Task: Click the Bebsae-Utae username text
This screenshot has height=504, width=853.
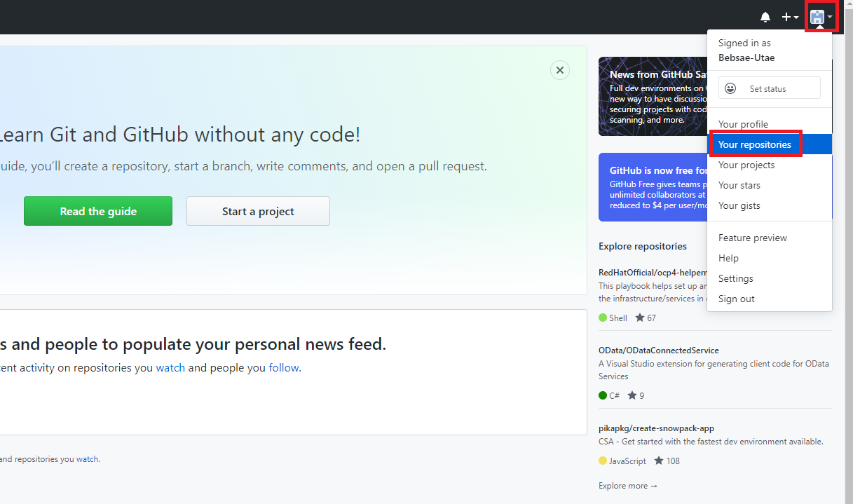Action: (746, 57)
